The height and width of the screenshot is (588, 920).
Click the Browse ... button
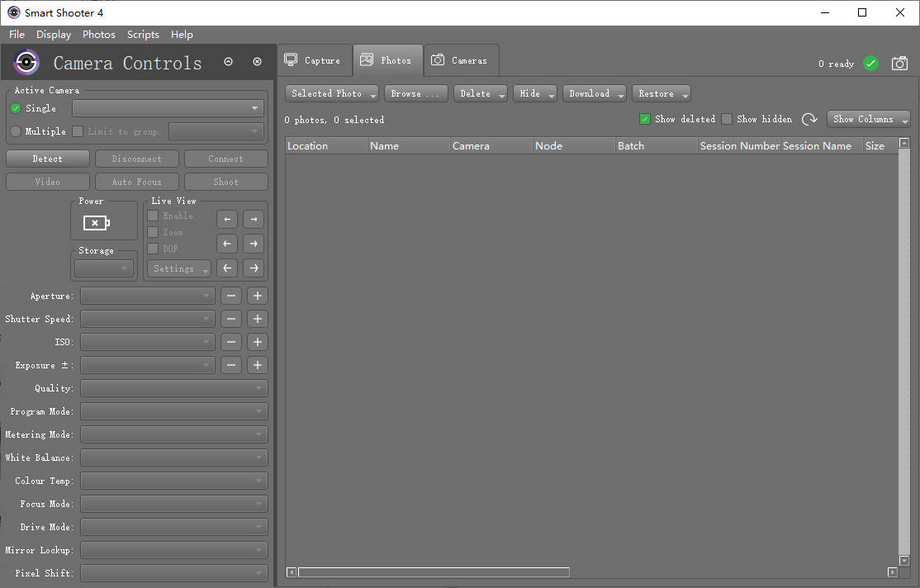tap(416, 93)
